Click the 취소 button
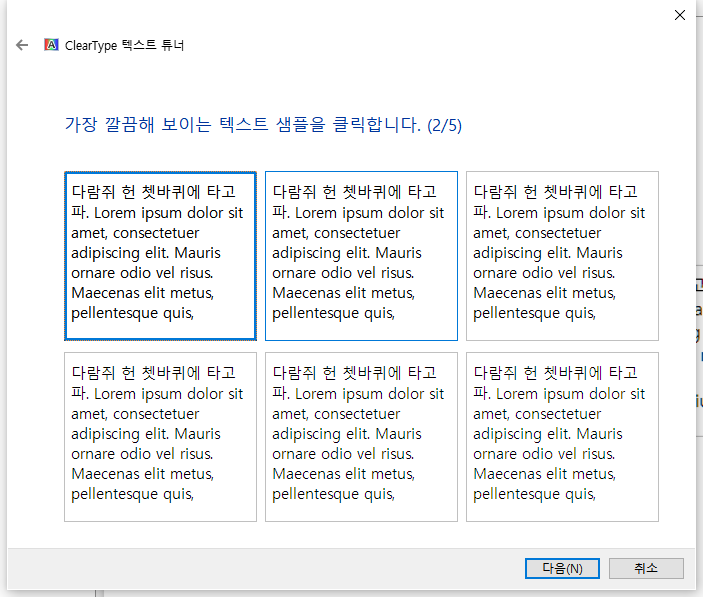Screen dimensions: 703x597 646,568
